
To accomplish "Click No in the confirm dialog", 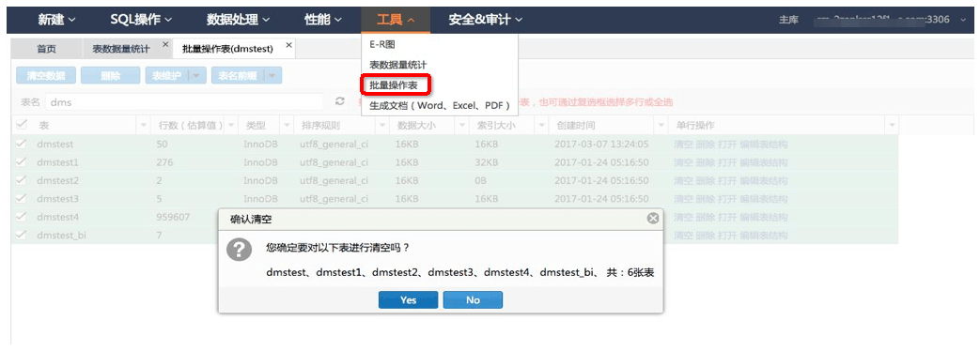I will 473,299.
